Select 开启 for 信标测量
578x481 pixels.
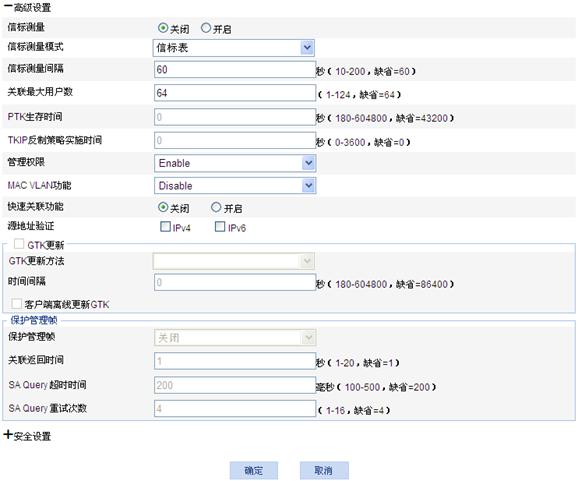point(206,28)
